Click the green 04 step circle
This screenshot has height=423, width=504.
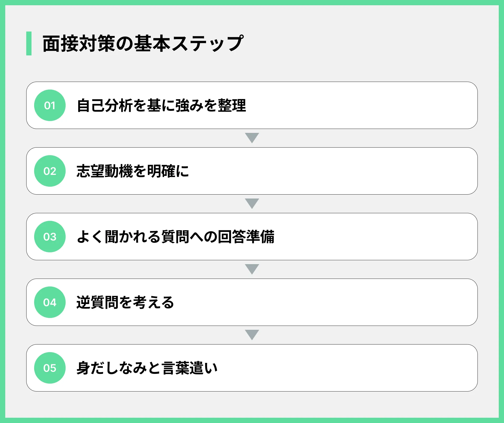pyautogui.click(x=50, y=302)
